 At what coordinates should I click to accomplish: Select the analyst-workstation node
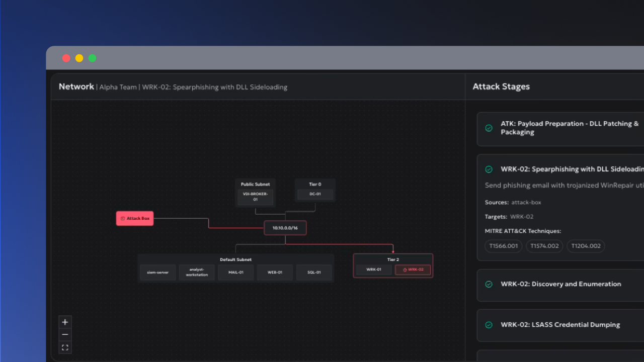click(x=197, y=273)
